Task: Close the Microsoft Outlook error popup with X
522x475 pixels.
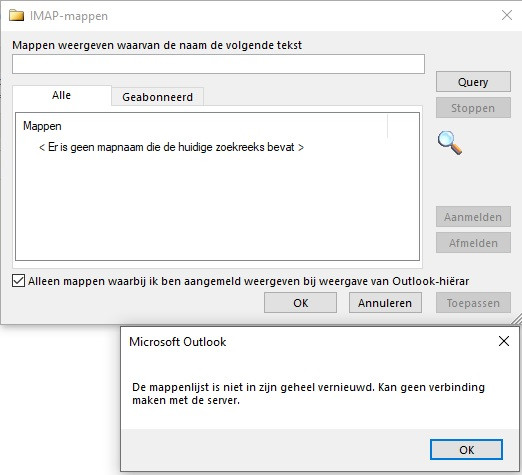Action: [x=504, y=341]
